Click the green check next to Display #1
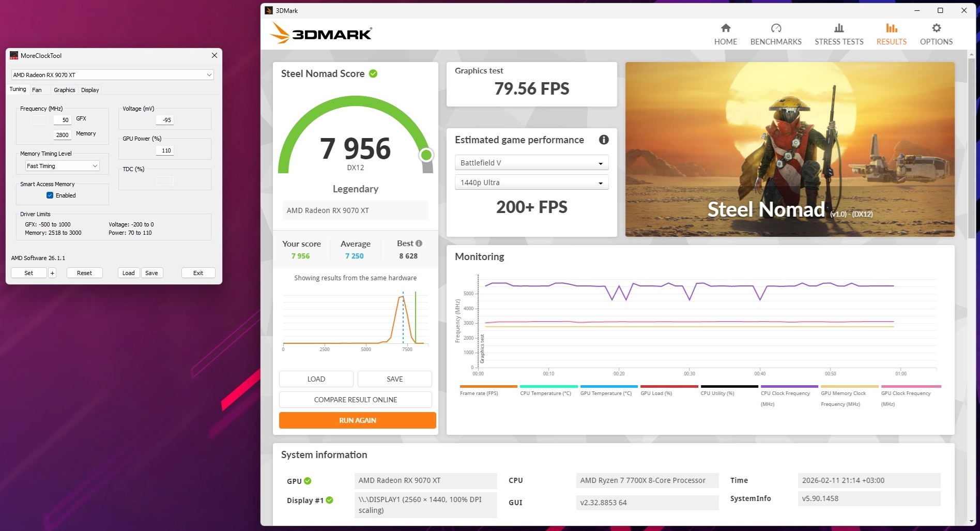The height and width of the screenshot is (531, 980). 330,500
